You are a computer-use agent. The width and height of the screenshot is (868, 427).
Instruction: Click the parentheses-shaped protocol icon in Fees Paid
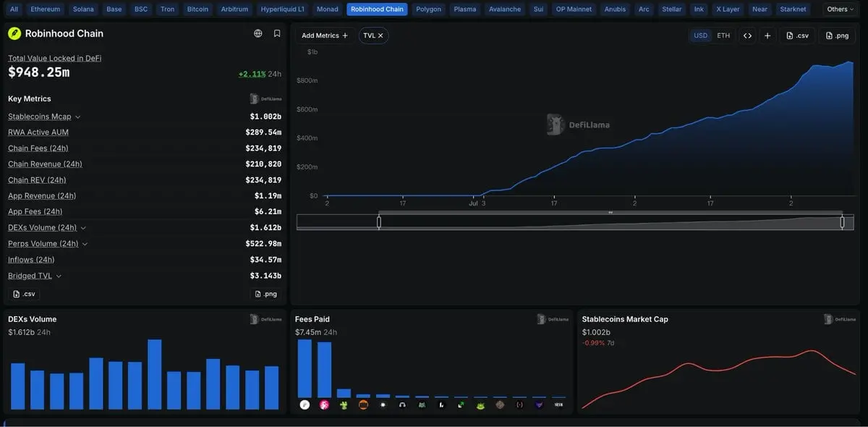tap(519, 405)
